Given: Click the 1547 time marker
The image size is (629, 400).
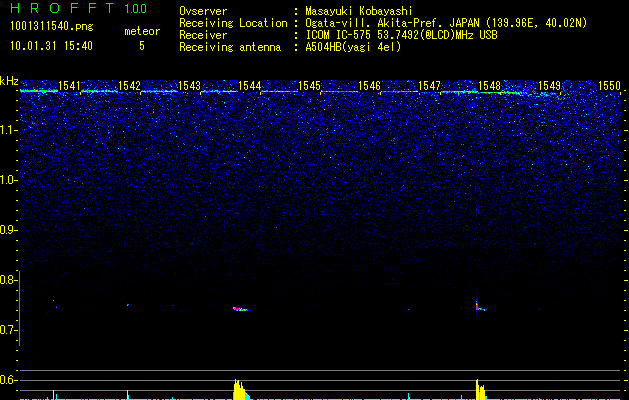Looking at the screenshot, I should [x=430, y=85].
